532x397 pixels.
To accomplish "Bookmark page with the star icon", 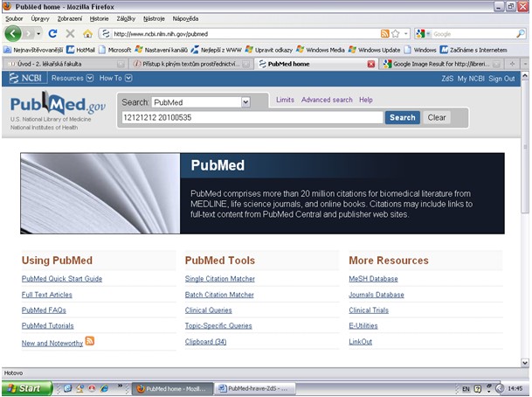I will tap(395, 33).
